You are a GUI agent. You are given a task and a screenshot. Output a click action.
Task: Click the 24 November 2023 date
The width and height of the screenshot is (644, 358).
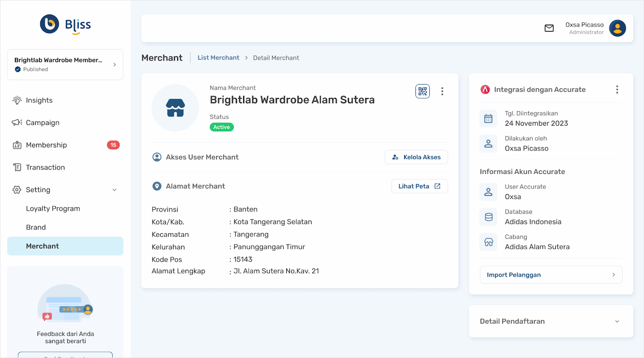537,123
